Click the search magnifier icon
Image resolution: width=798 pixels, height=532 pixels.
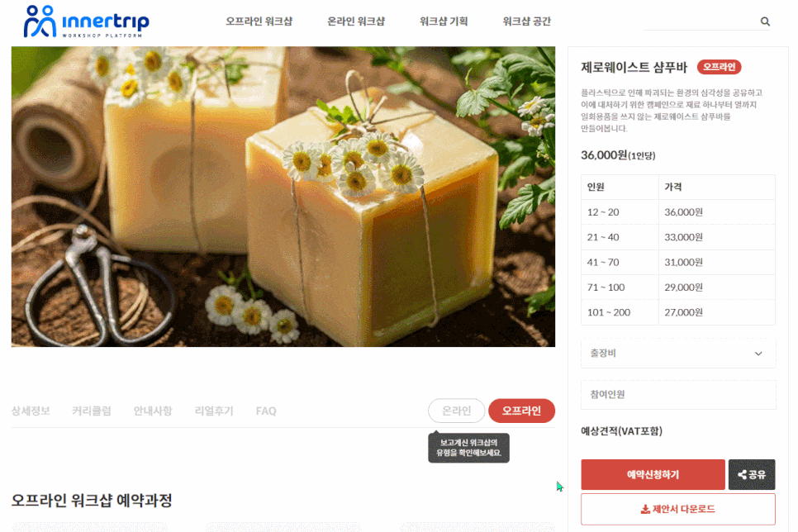[x=765, y=21]
